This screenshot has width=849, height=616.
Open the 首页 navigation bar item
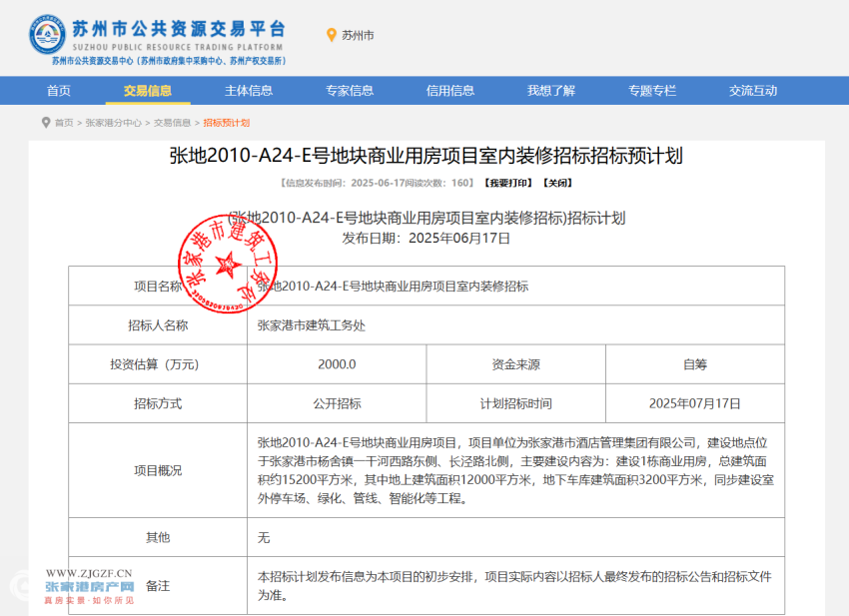pos(59,91)
